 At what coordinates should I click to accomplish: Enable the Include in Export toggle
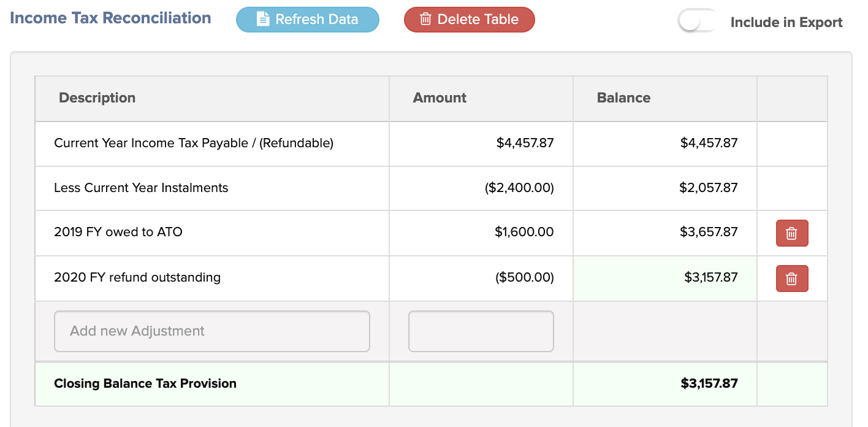pos(697,20)
